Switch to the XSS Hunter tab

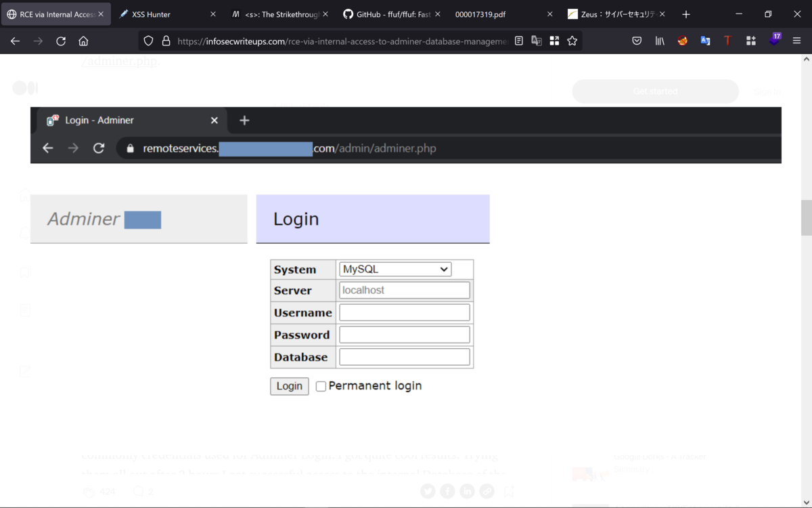168,14
